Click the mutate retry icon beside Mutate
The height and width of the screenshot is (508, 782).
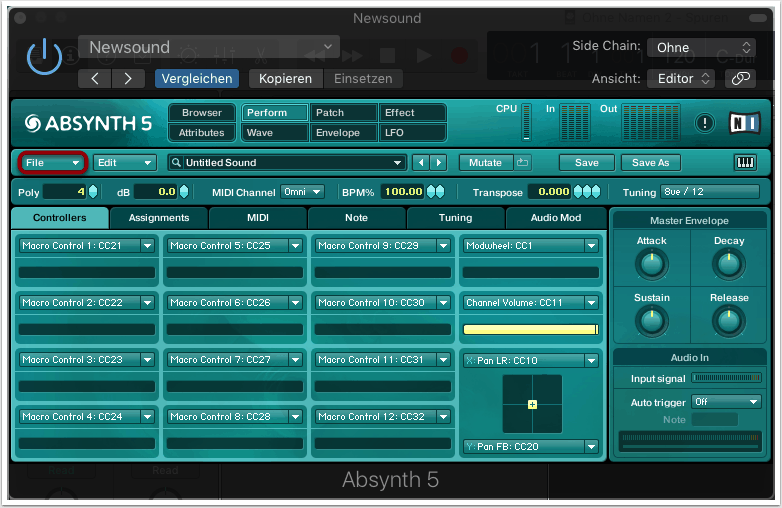[x=523, y=162]
